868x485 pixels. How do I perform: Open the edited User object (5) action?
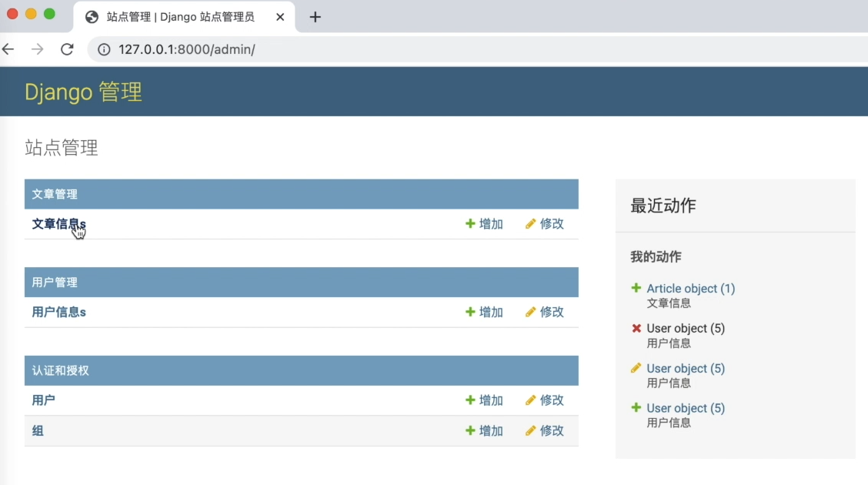[x=686, y=369]
